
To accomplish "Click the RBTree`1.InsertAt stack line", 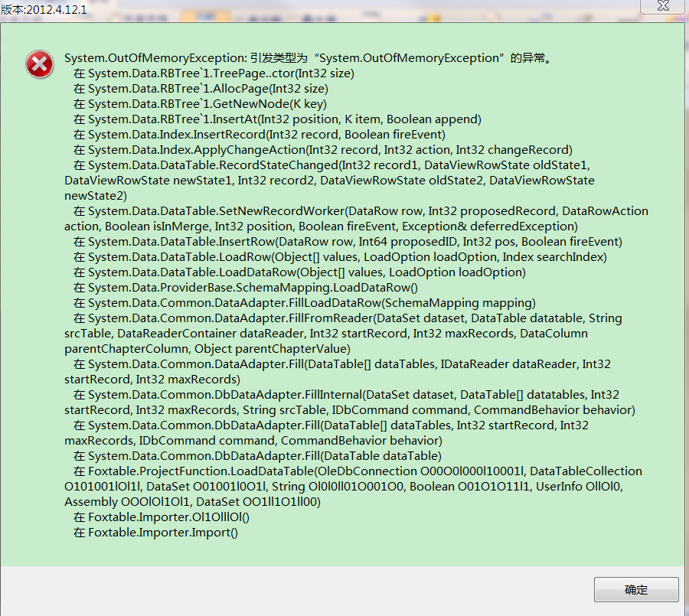I will click(x=277, y=119).
